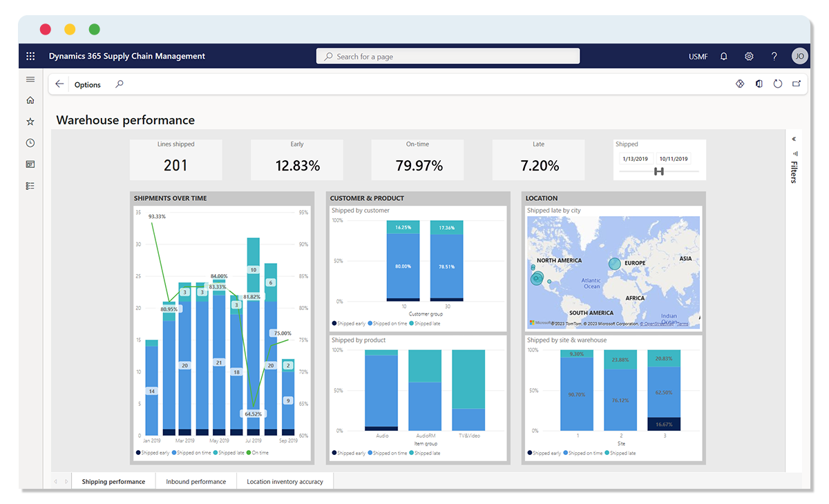829x504 pixels.
Task: Select site 3 bar's 16.67% early segment
Action: 664,424
